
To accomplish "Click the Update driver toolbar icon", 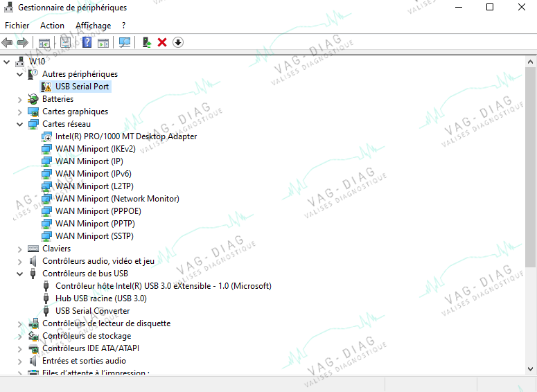I will tap(147, 42).
